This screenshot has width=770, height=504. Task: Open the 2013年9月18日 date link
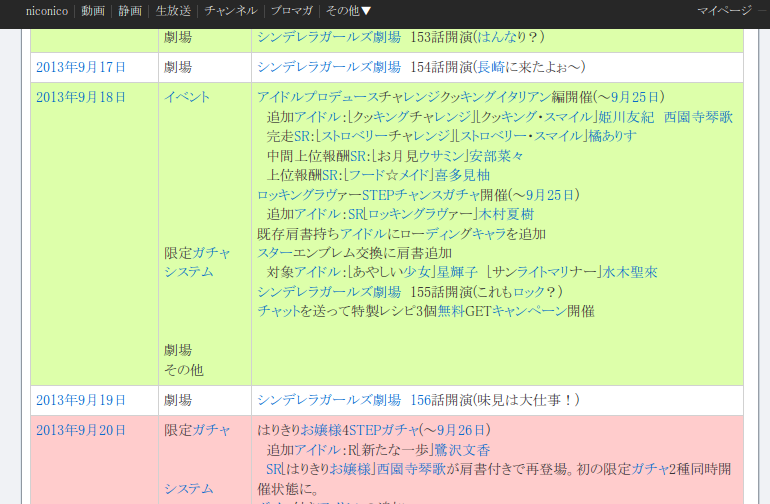(x=81, y=97)
